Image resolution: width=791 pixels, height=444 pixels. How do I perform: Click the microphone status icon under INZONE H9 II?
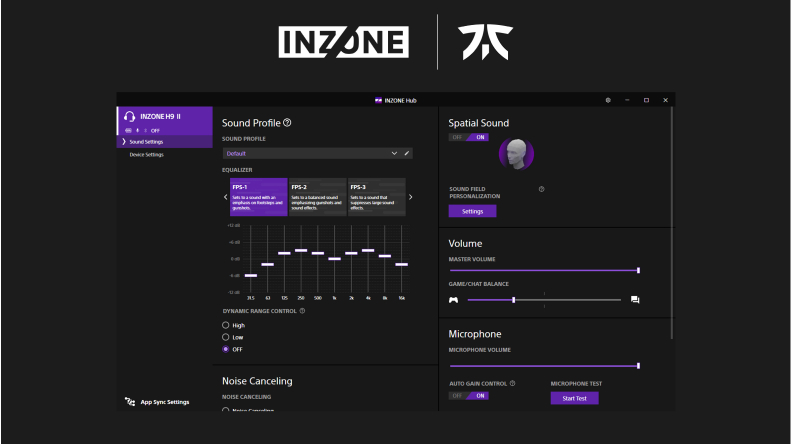click(137, 131)
